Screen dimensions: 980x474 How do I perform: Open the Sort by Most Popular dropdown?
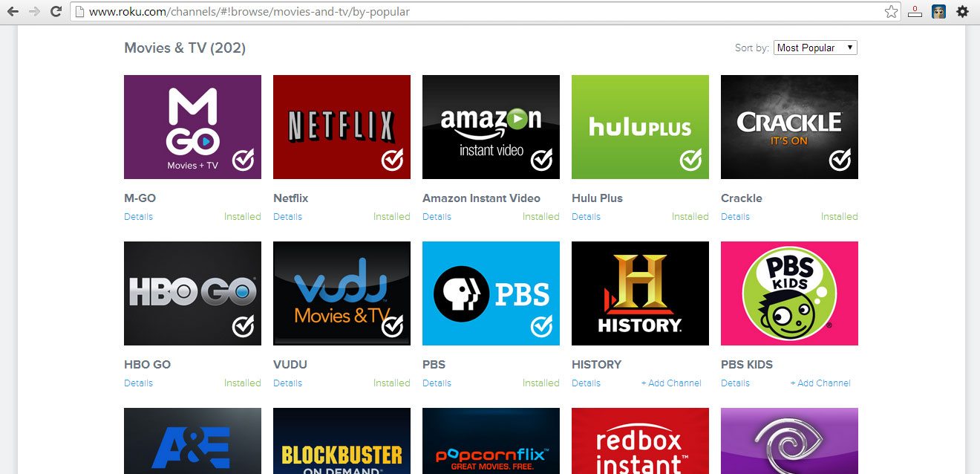[x=815, y=48]
